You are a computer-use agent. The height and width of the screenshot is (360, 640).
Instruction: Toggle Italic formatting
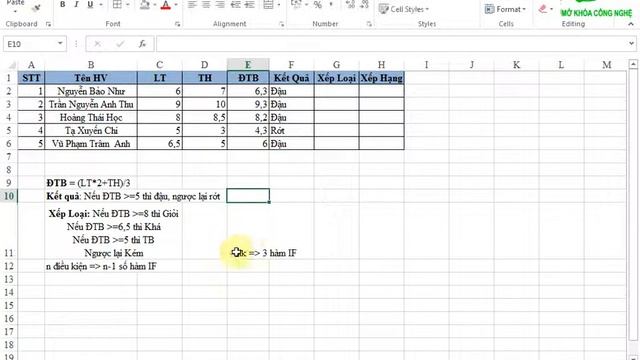(76, 4)
